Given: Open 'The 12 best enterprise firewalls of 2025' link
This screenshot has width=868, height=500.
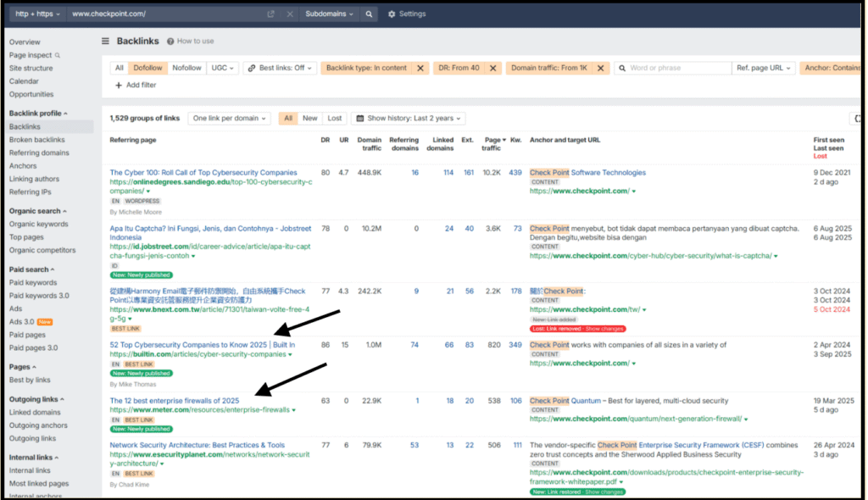Looking at the screenshot, I should pyautogui.click(x=174, y=400).
